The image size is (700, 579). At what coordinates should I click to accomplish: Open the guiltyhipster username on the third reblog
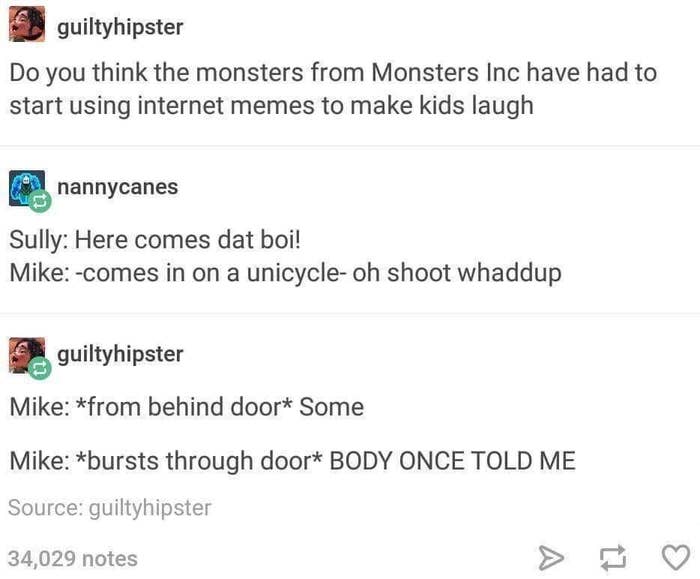120,354
